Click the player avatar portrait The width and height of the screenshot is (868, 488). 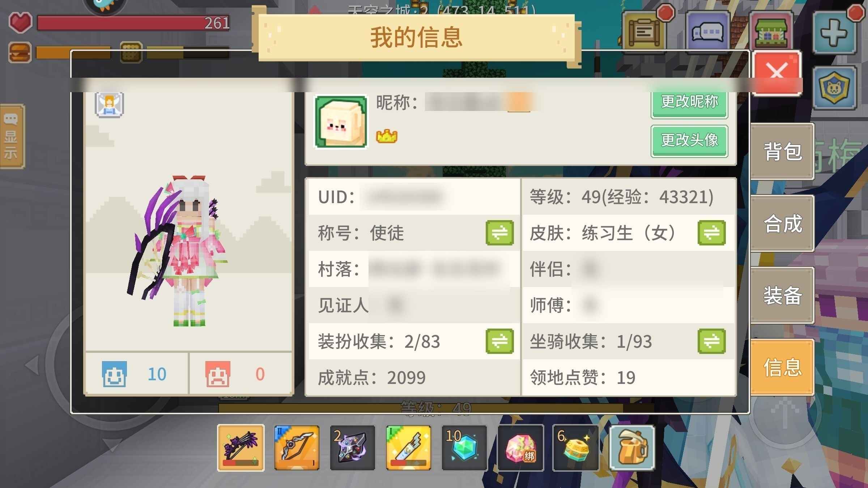pos(341,122)
